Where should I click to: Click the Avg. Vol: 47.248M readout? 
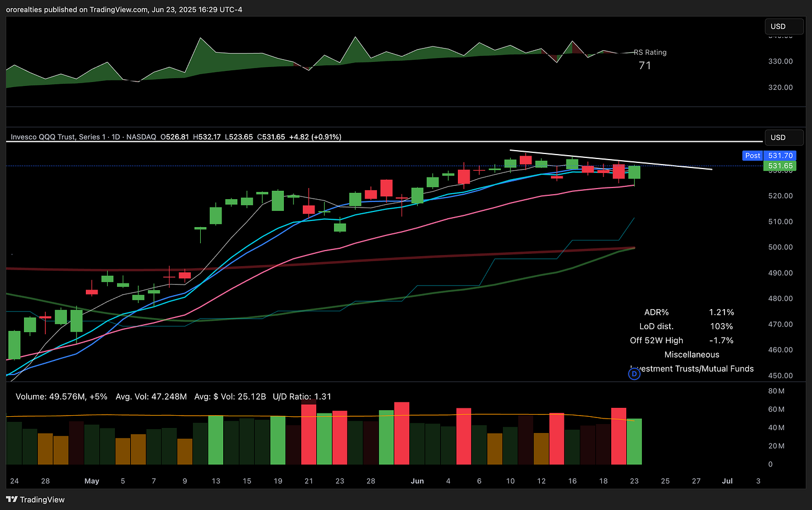151,397
